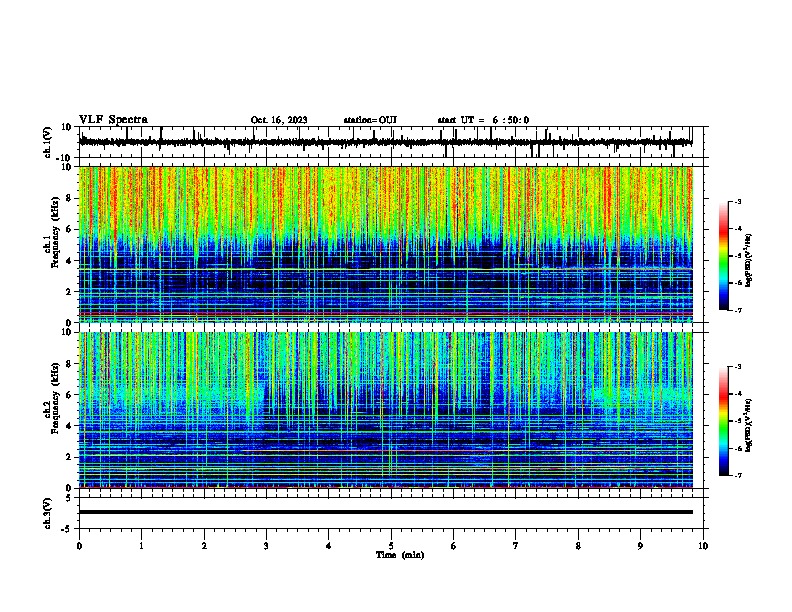The width and height of the screenshot is (792, 612).
Task: Click the "VLF Spectra" plot title
Action: pyautogui.click(x=113, y=120)
